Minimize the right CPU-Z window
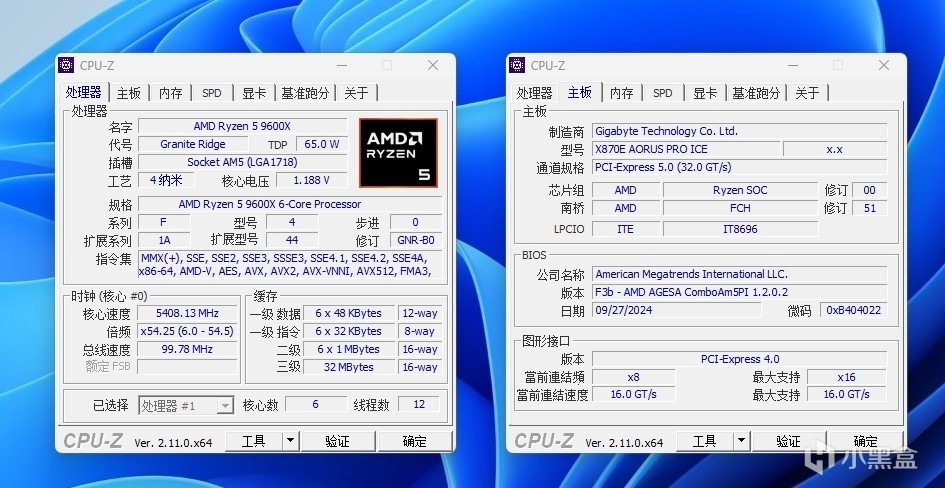The width and height of the screenshot is (945, 488). point(793,65)
